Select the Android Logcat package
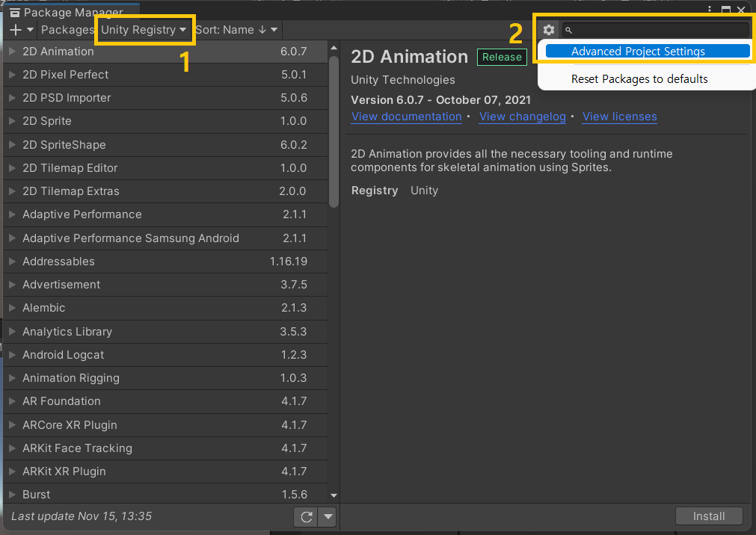756x535 pixels. pos(165,355)
